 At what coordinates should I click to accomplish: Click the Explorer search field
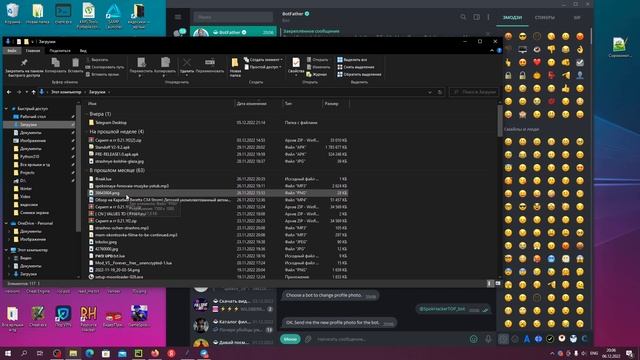pos(474,92)
